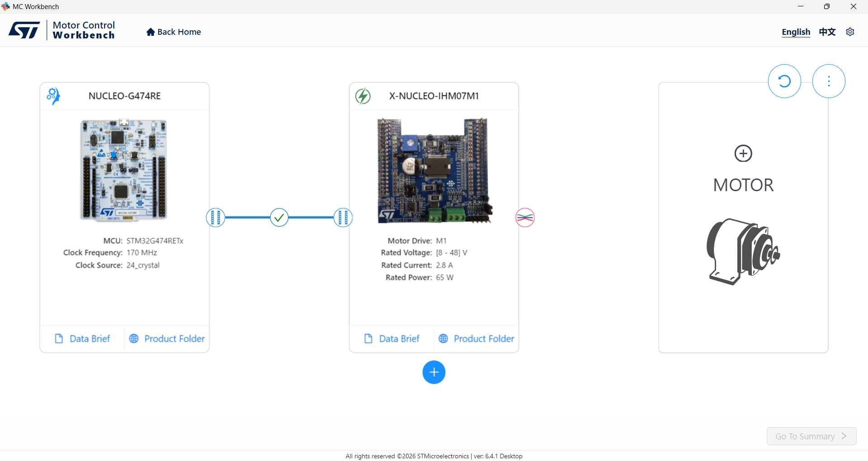The width and height of the screenshot is (868, 461).
Task: Close the MC Workbench window
Action: [x=854, y=6]
